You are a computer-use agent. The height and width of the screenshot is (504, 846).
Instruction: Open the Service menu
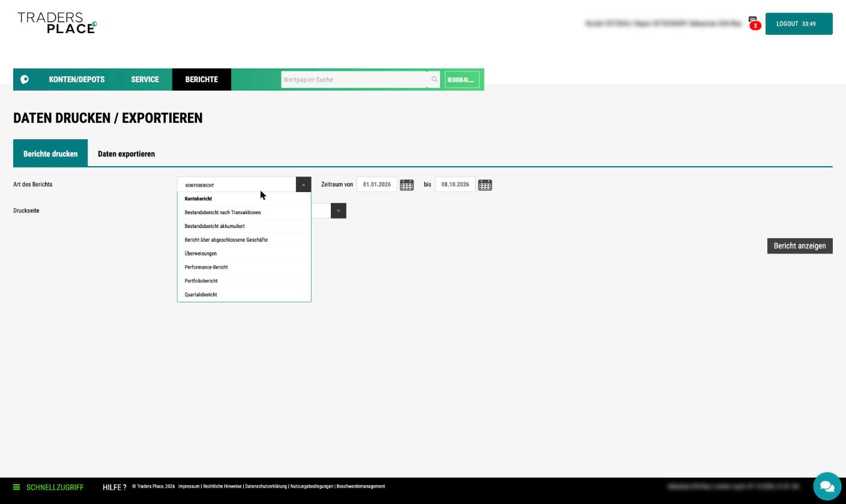(145, 79)
